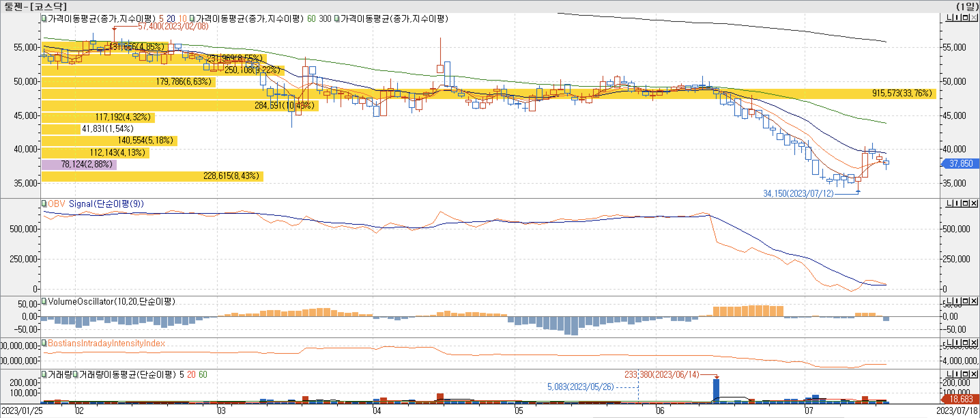Toggle the 거래량이동평균 legend marker box
980x418 pixels.
[76, 375]
